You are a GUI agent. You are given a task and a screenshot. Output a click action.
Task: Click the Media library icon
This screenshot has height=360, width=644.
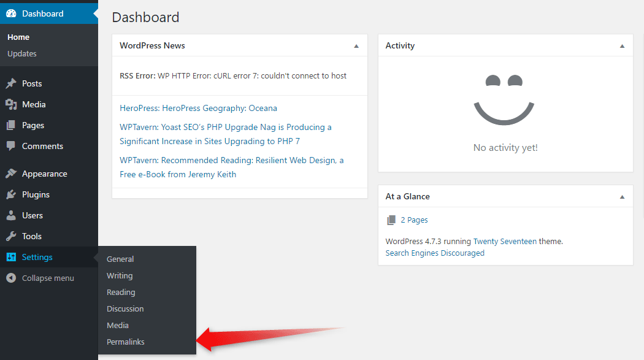tap(11, 104)
